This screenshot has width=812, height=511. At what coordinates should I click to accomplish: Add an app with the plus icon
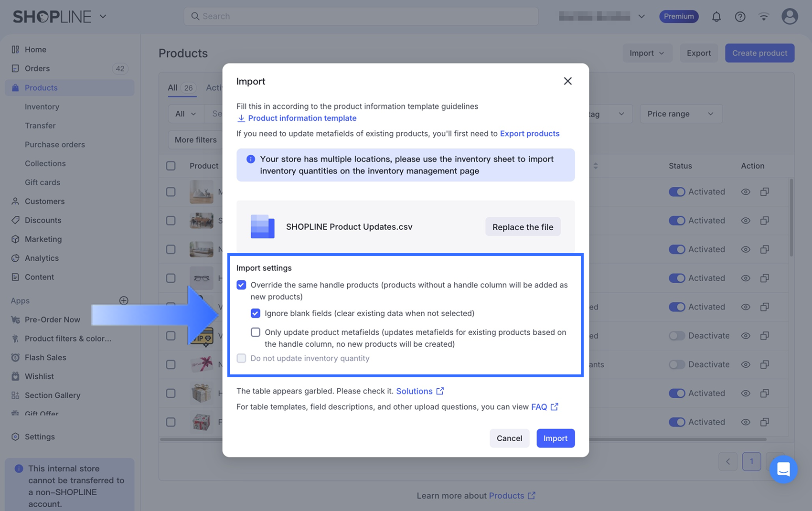point(124,300)
